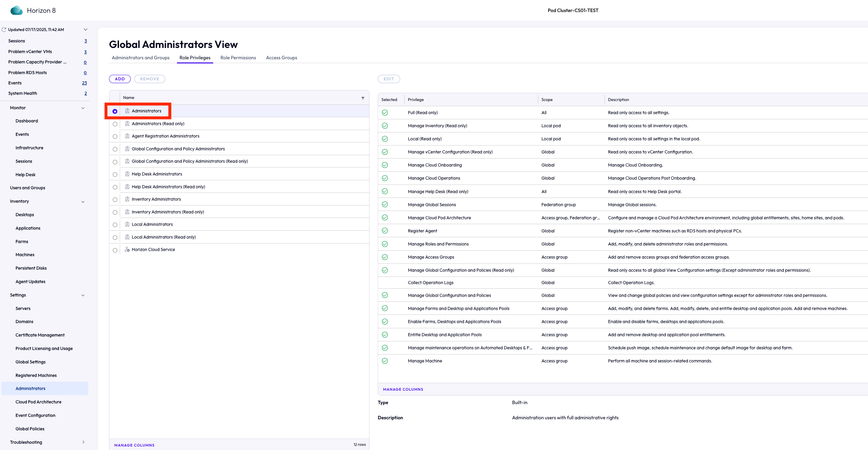The image size is (868, 450).
Task: Click the role icon beside Help Desk Administrators
Action: (127, 174)
